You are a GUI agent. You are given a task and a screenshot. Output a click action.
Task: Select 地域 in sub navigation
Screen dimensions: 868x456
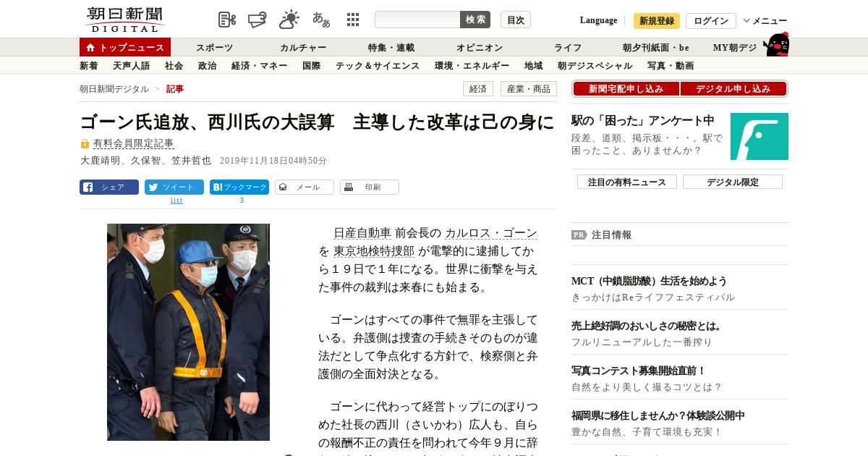tap(534, 66)
